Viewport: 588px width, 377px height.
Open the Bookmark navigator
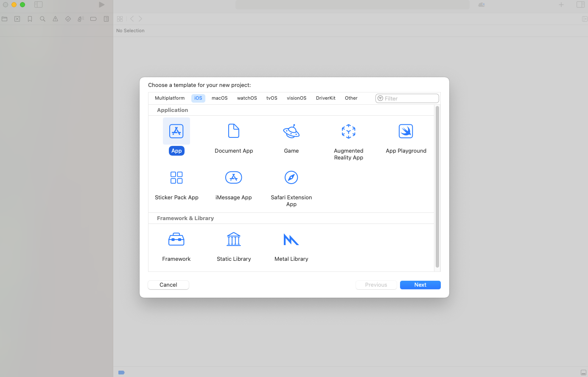[30, 19]
